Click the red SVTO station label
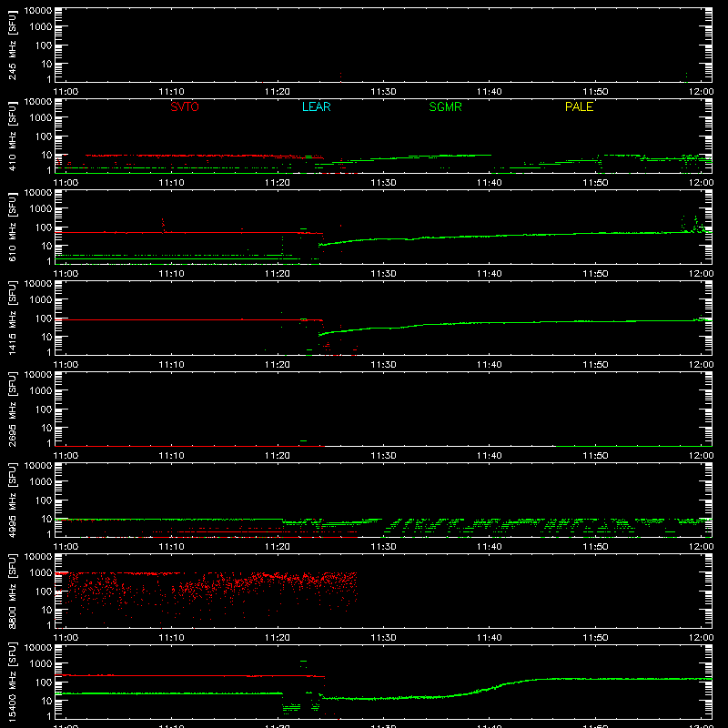 pos(185,106)
